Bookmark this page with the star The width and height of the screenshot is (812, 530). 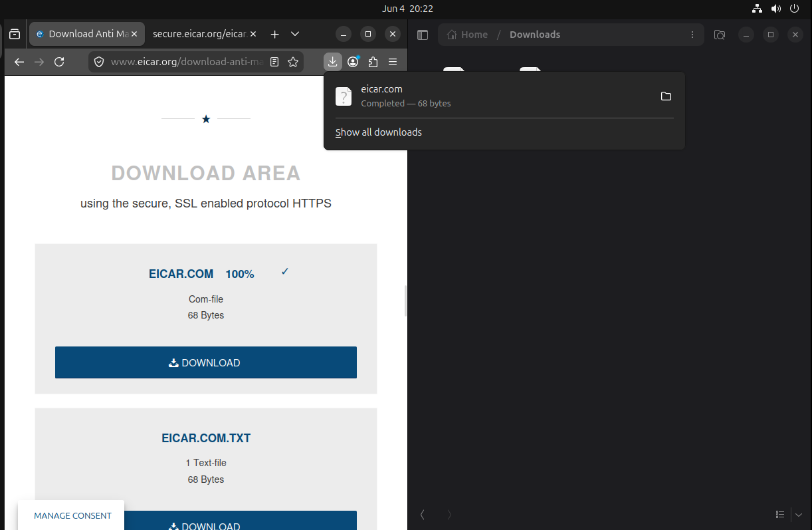click(293, 62)
